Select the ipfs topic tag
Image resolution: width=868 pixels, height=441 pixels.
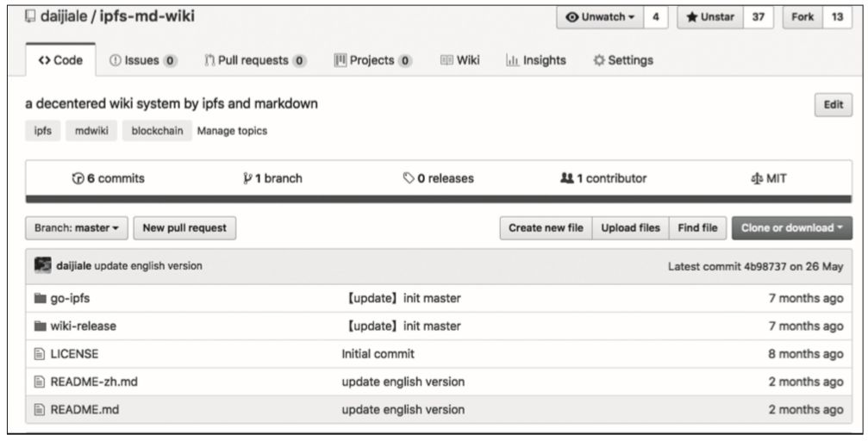coord(42,131)
